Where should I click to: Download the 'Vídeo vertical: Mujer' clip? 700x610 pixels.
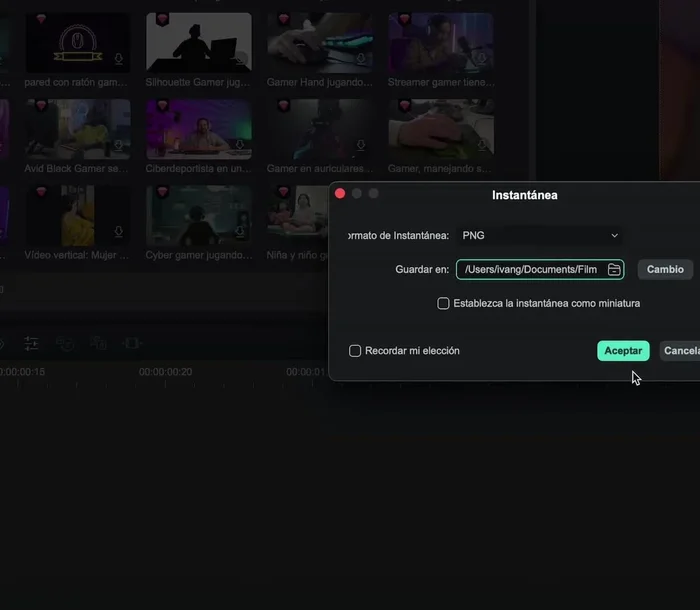[118, 231]
